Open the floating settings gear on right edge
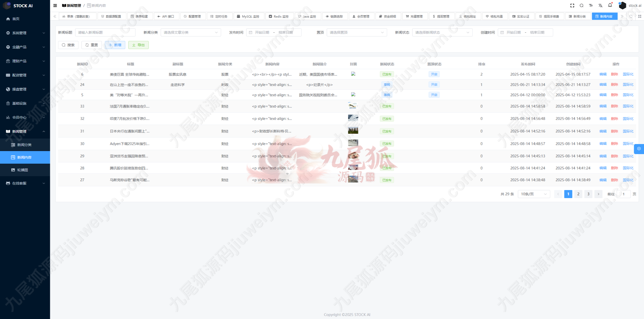 point(639,149)
